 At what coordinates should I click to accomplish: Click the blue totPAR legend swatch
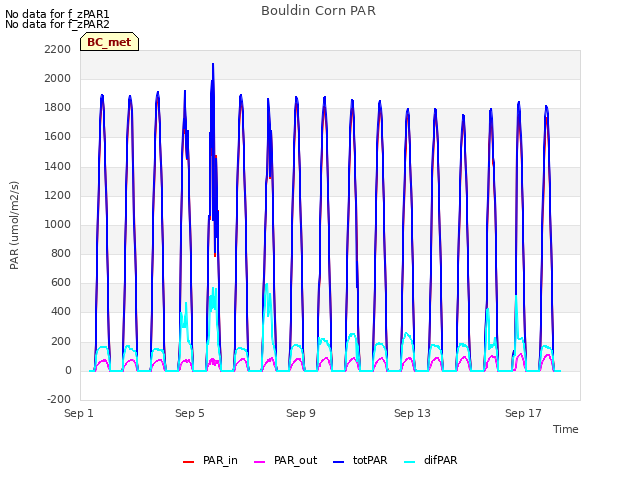coord(338,462)
